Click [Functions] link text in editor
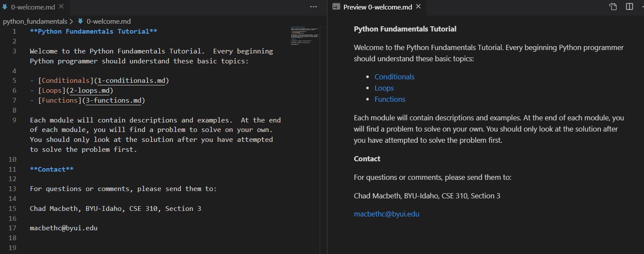 click(60, 100)
